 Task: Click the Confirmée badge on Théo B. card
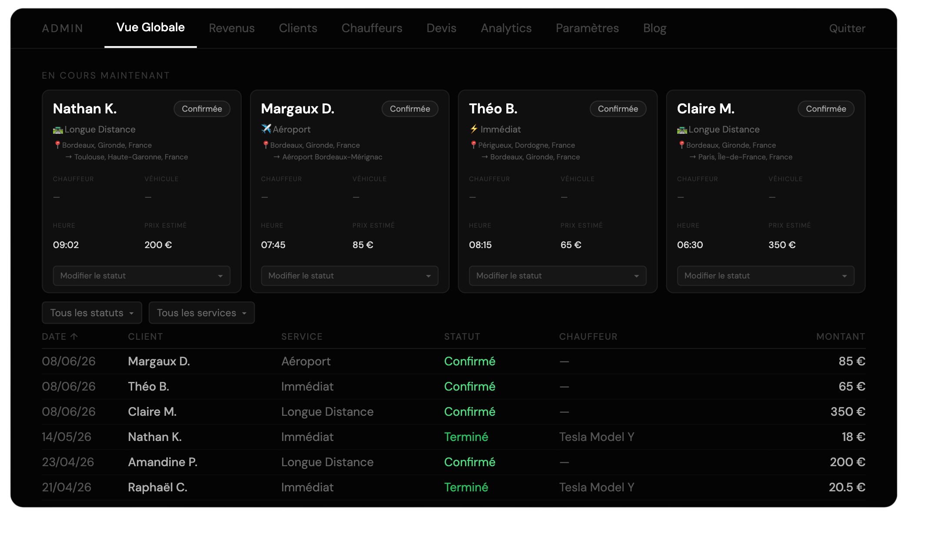618,109
